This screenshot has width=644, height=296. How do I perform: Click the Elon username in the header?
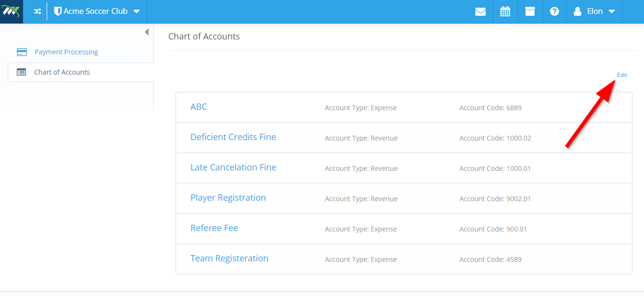595,11
